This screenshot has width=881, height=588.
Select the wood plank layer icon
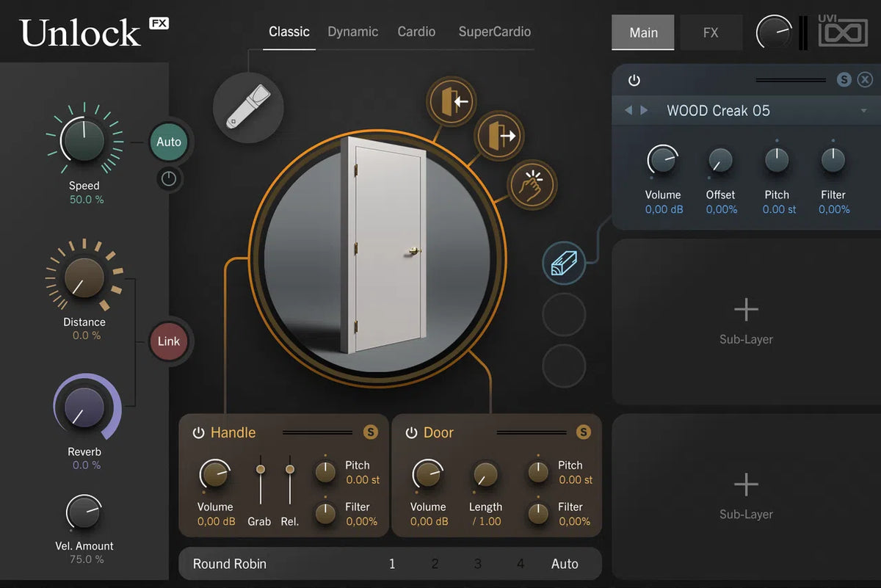pyautogui.click(x=564, y=262)
